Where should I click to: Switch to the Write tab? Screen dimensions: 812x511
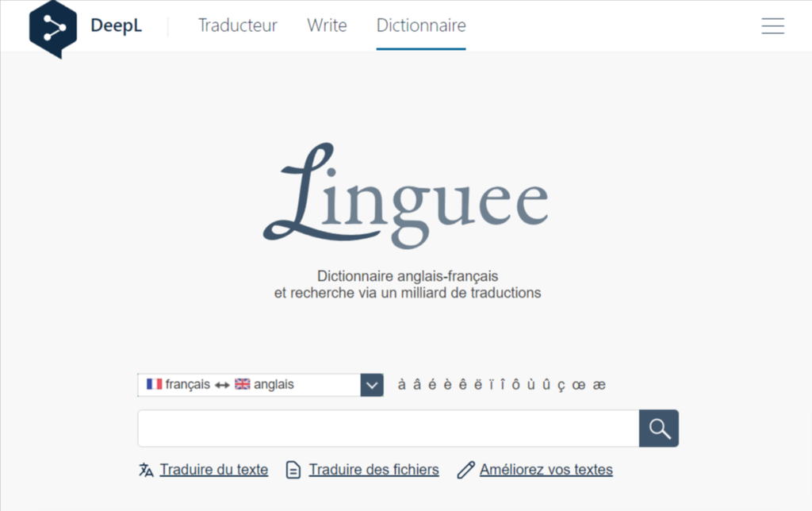click(x=327, y=25)
